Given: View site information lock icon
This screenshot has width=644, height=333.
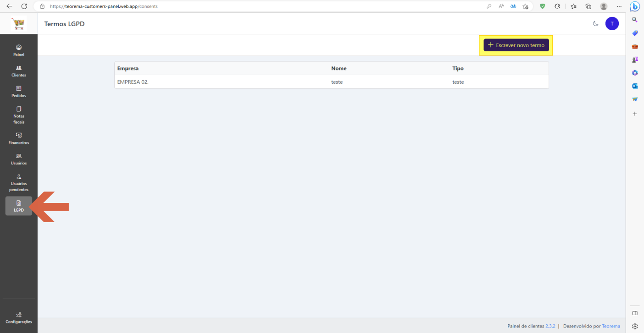Looking at the screenshot, I should click(x=42, y=6).
